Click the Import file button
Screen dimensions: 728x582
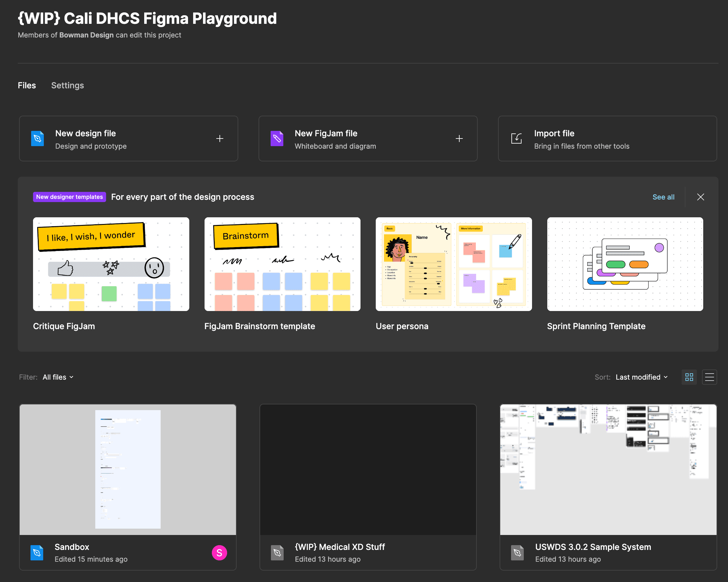tap(607, 139)
